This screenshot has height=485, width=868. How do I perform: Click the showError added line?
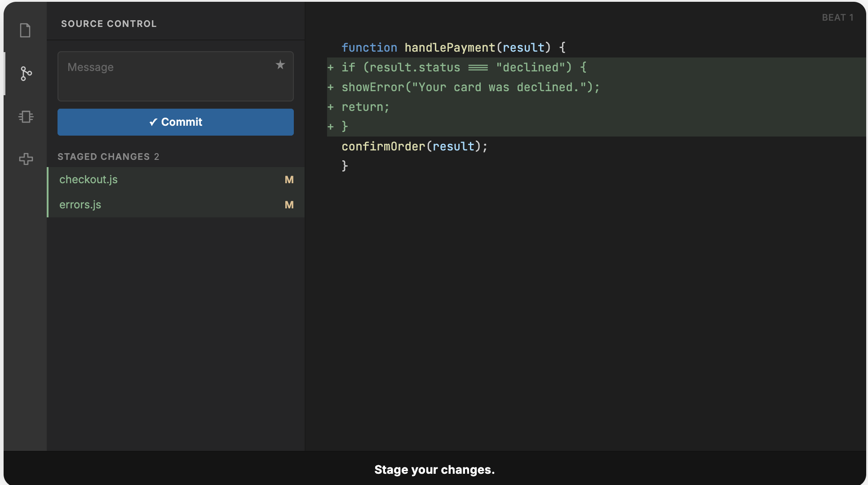597,87
